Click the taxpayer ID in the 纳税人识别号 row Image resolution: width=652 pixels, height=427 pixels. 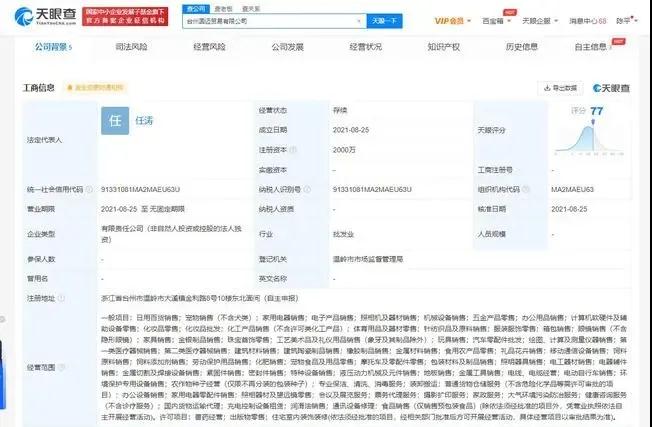372,190
